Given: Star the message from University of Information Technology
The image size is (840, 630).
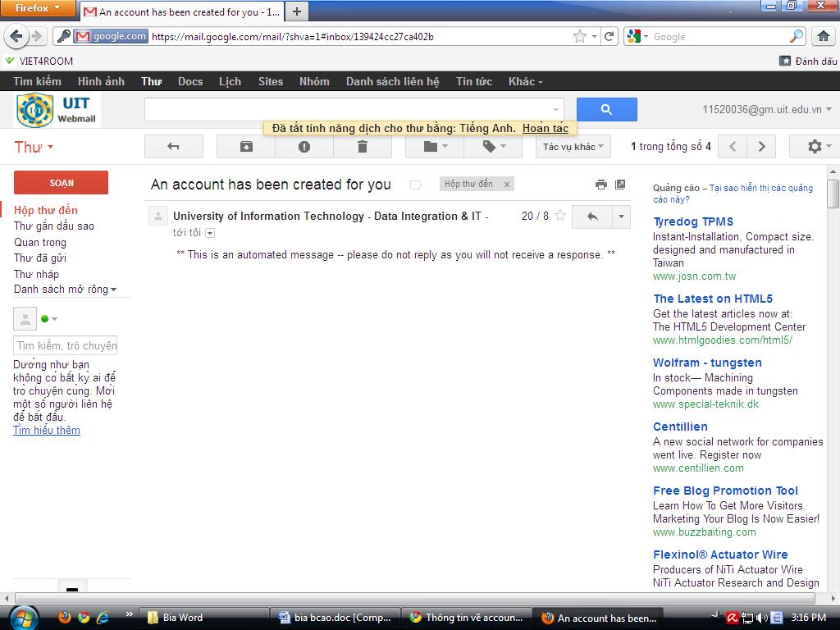Looking at the screenshot, I should pyautogui.click(x=560, y=216).
